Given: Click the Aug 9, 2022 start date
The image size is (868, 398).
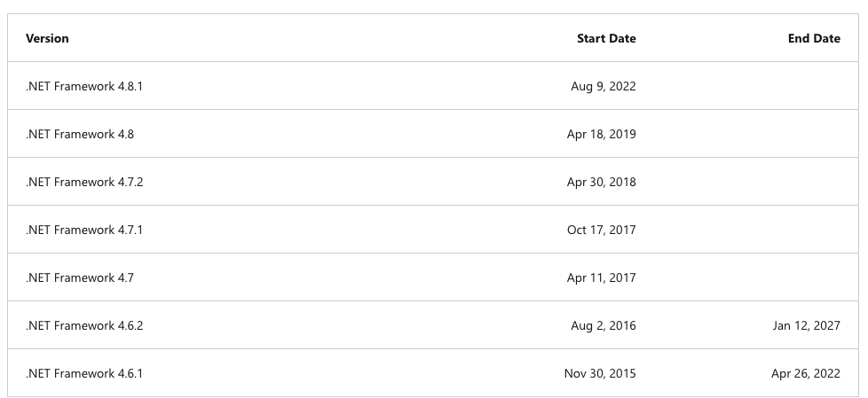Looking at the screenshot, I should (604, 86).
